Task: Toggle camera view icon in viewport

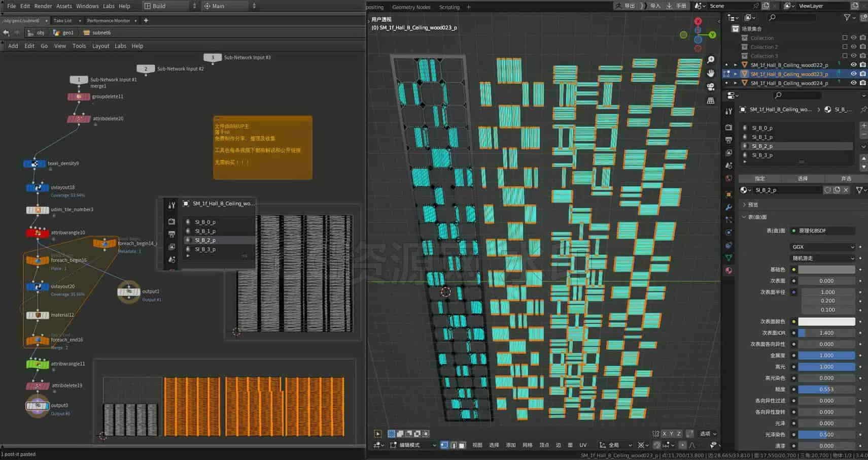Action: coord(711,87)
